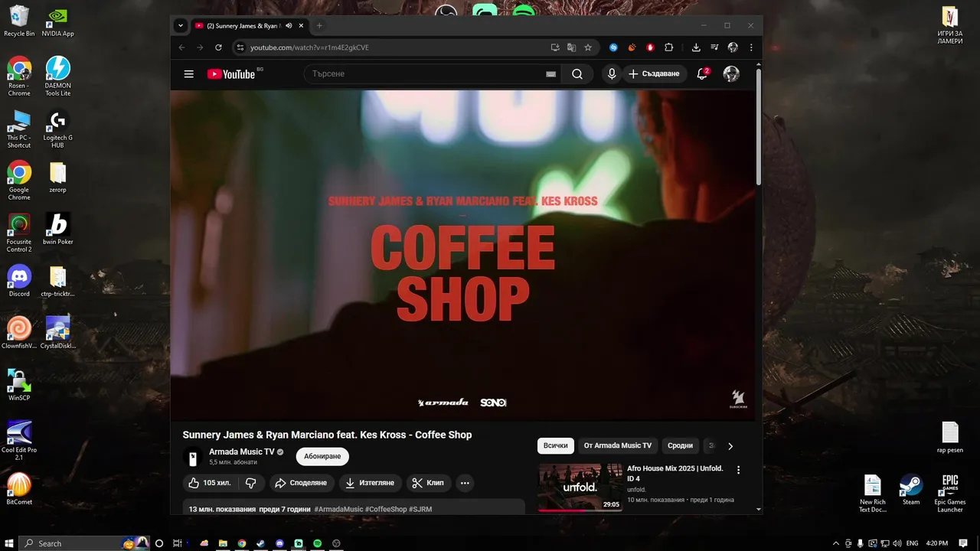Viewport: 980px width, 551px height.
Task: Open more actions (three dots) below video
Action: coord(465,483)
